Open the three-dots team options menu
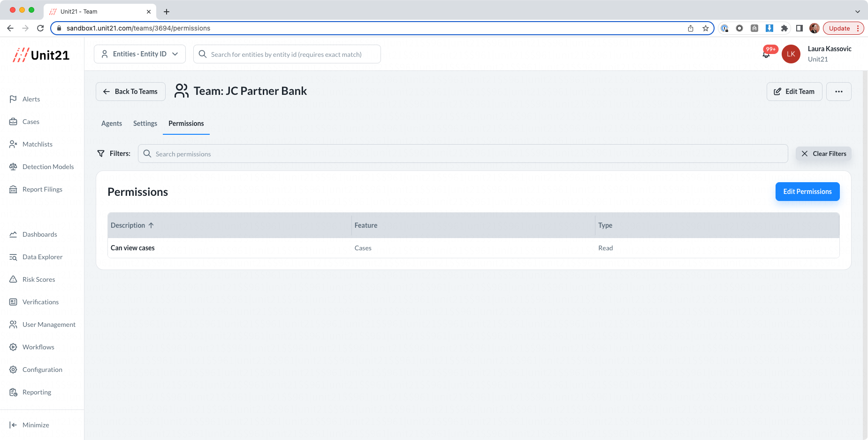 839,92
